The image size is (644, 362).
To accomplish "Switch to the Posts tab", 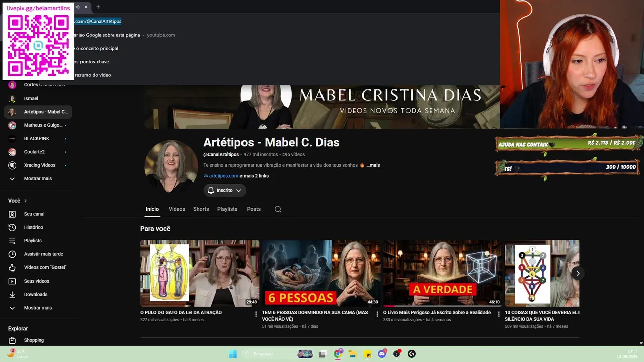I will (x=254, y=209).
